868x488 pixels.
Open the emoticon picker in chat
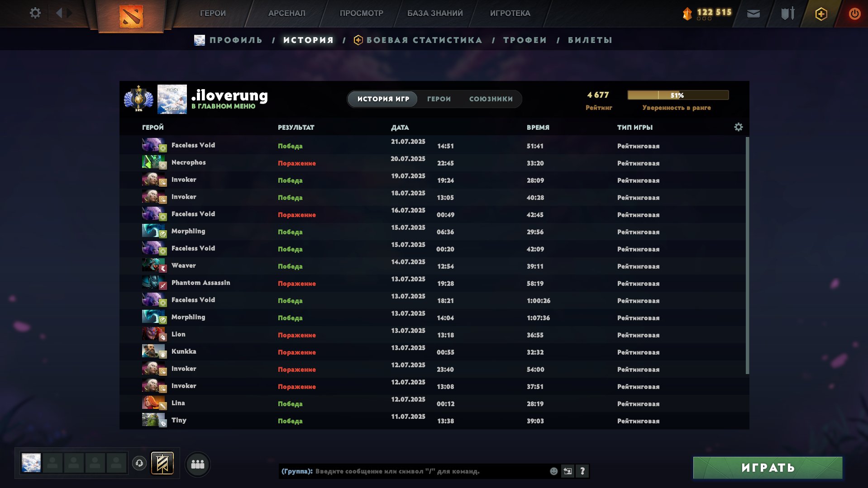point(553,471)
